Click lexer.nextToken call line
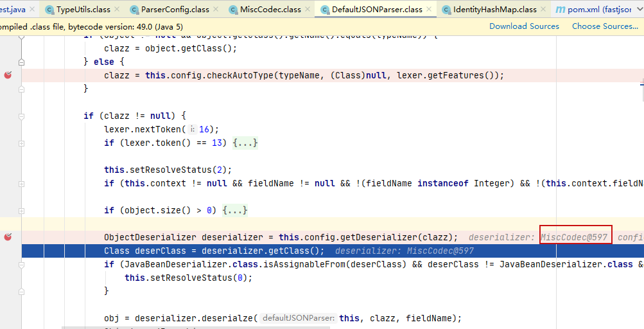 [161, 130]
